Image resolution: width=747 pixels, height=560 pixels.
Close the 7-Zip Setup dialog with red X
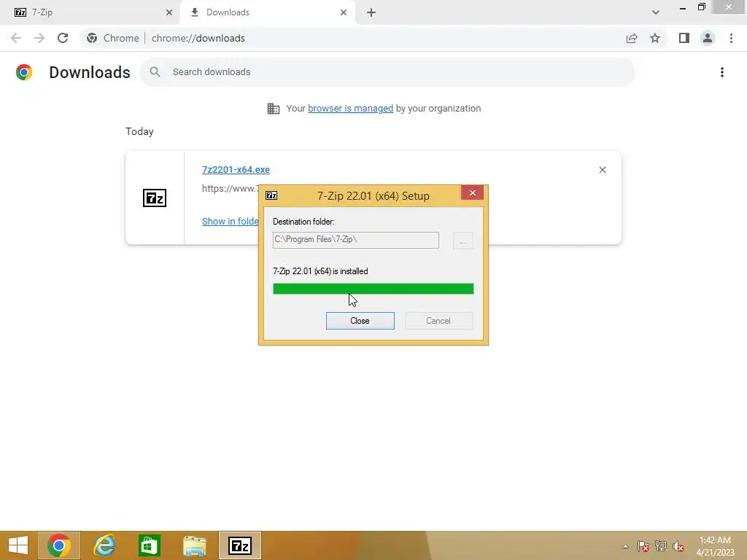[472, 192]
